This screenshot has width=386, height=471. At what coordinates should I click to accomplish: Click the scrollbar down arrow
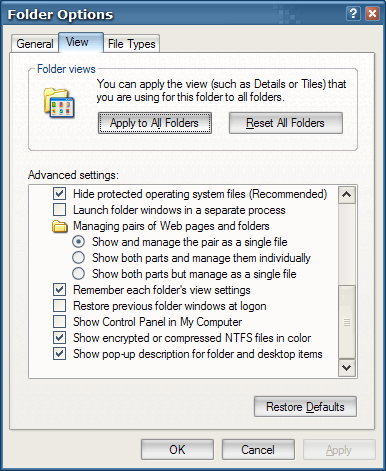pyautogui.click(x=347, y=368)
